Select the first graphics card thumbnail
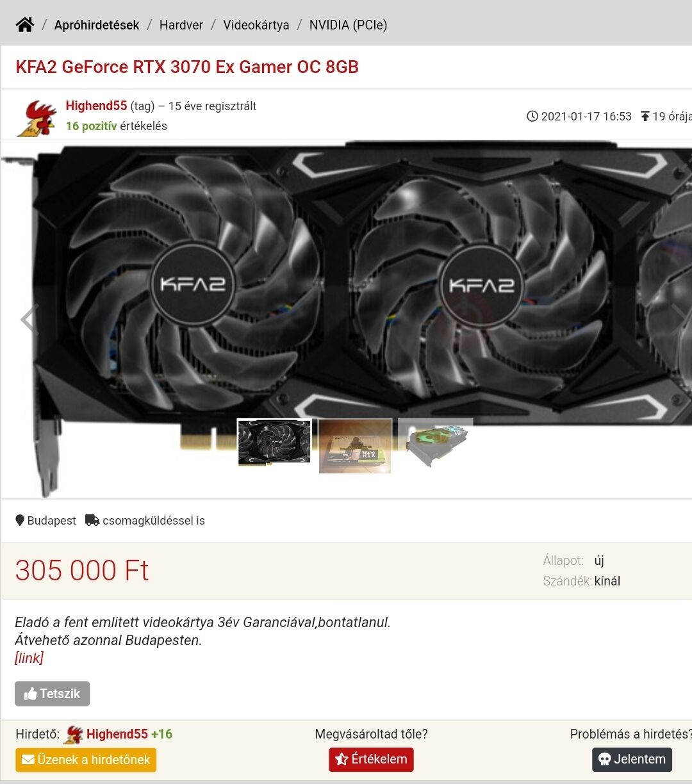This screenshot has height=784, width=692. tap(274, 442)
